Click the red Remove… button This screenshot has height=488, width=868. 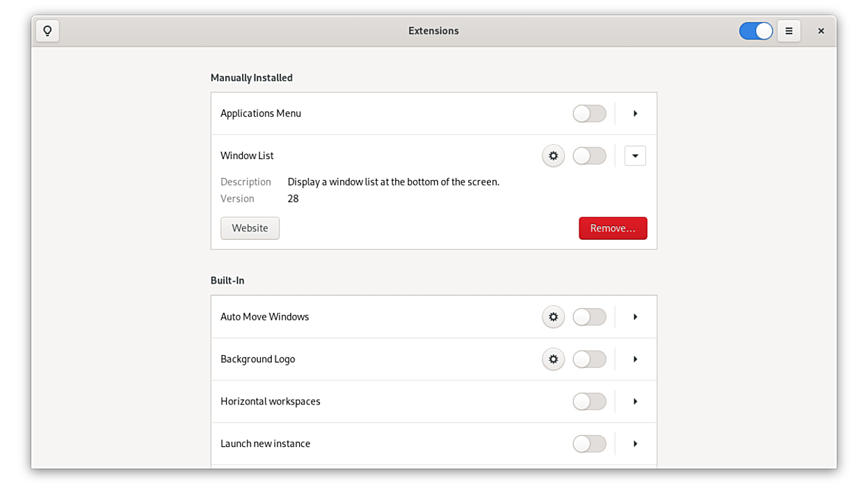click(613, 228)
